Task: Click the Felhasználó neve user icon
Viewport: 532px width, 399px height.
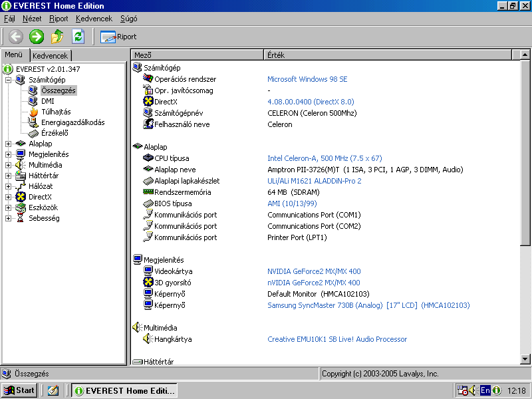Action: click(x=148, y=124)
